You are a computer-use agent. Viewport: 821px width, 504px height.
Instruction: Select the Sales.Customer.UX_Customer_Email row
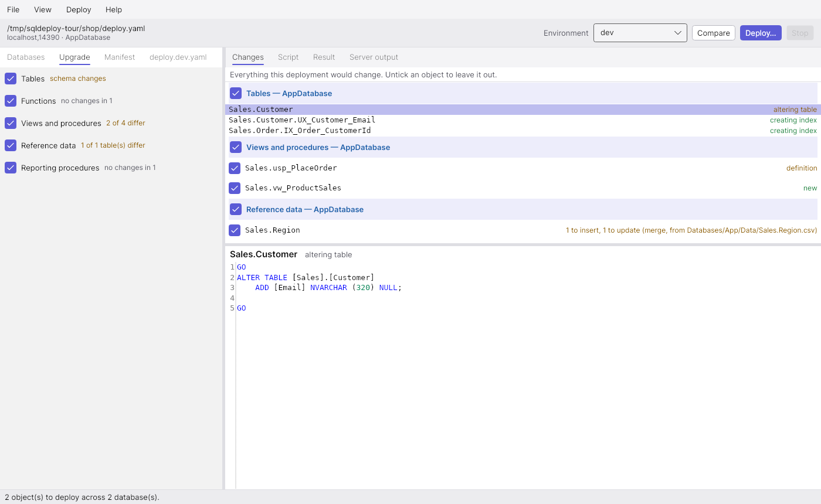coord(523,120)
